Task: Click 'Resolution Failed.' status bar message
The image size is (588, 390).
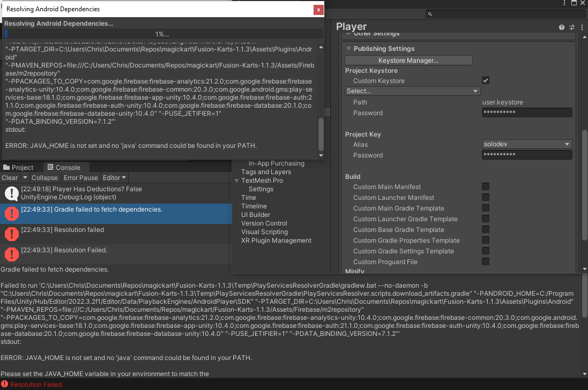Action: (36, 385)
